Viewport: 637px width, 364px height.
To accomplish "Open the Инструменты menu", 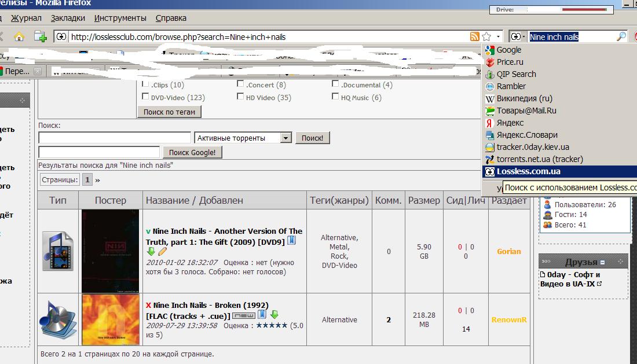I will click(x=120, y=18).
